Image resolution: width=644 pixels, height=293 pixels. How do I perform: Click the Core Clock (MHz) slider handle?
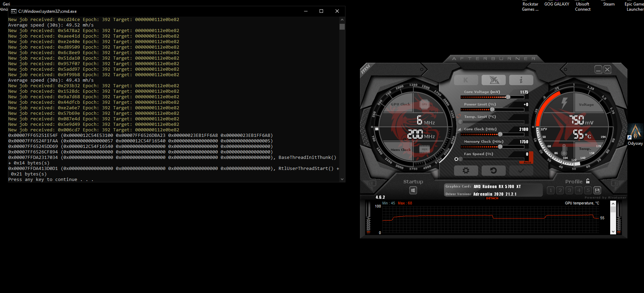500,134
